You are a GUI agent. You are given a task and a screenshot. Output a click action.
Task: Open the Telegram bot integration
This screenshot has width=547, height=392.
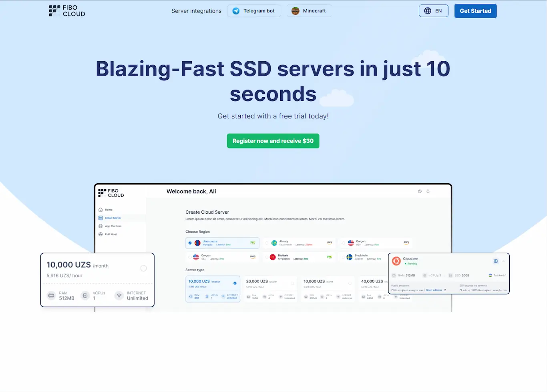pos(254,11)
